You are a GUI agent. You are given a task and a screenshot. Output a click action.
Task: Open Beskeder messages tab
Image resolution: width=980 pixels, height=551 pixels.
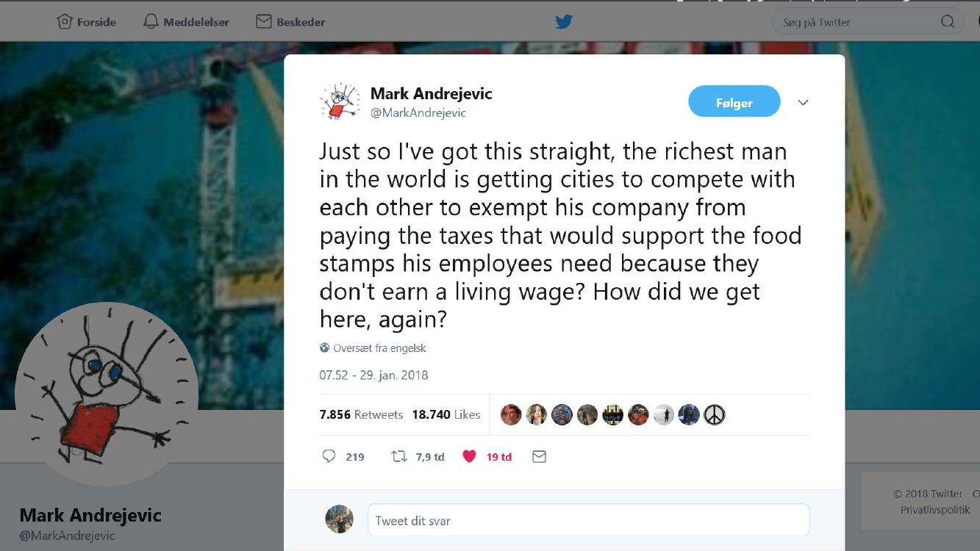(x=290, y=22)
